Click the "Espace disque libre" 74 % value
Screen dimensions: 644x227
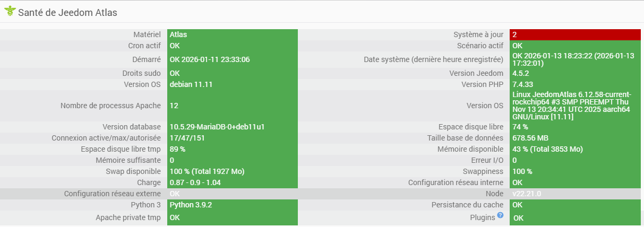pyautogui.click(x=520, y=127)
